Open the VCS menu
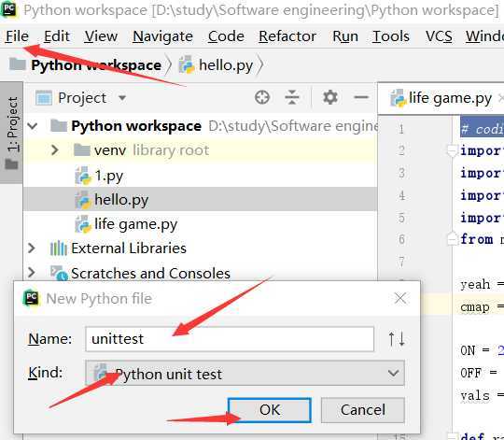The height and width of the screenshot is (440, 504). pyautogui.click(x=439, y=36)
